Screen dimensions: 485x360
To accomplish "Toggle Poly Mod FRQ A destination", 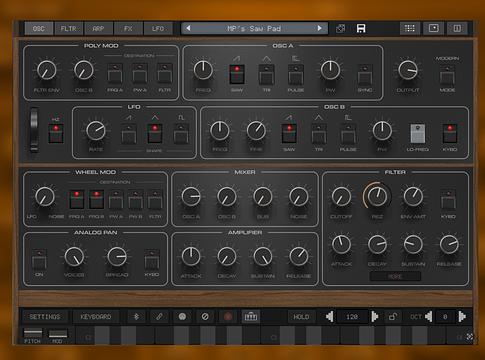I will pyautogui.click(x=115, y=73).
